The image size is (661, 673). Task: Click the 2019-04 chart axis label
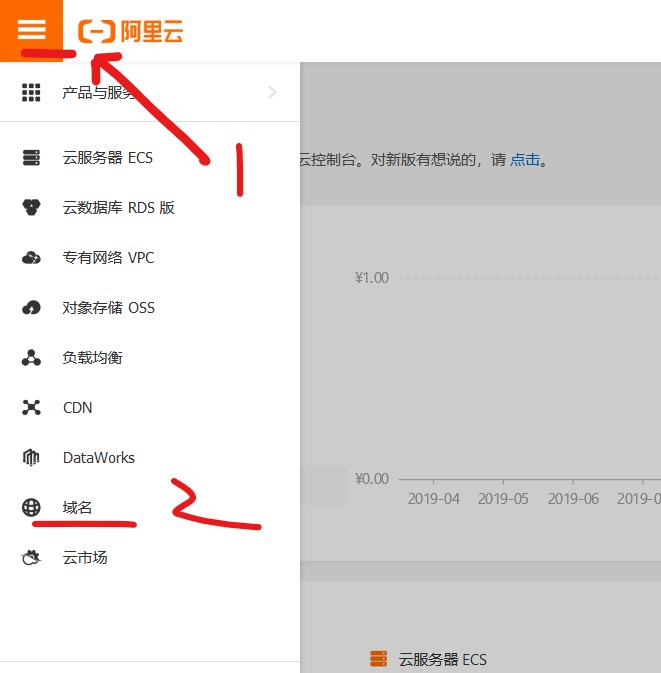point(434,499)
